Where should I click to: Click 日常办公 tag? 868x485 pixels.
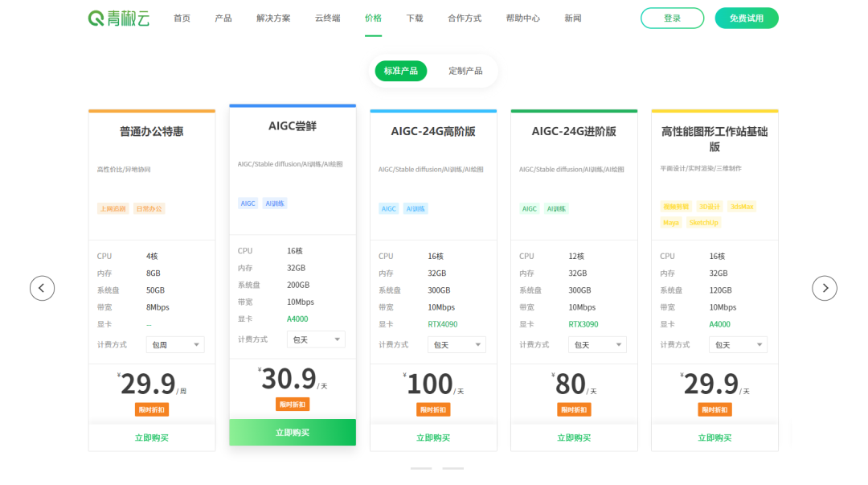149,208
